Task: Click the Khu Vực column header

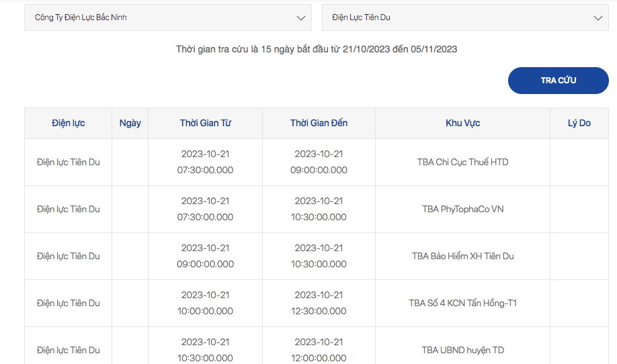Action: click(462, 123)
